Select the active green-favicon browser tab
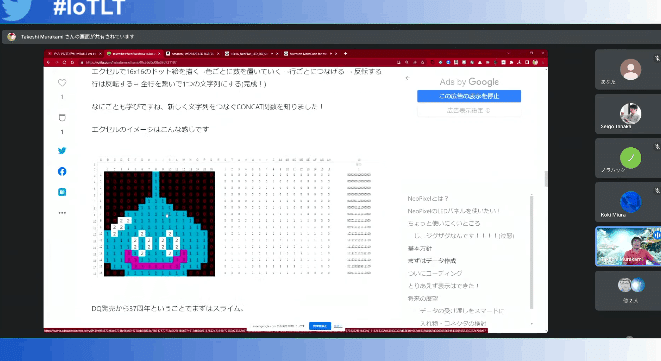Screen dimensions: 661x361 134,54
